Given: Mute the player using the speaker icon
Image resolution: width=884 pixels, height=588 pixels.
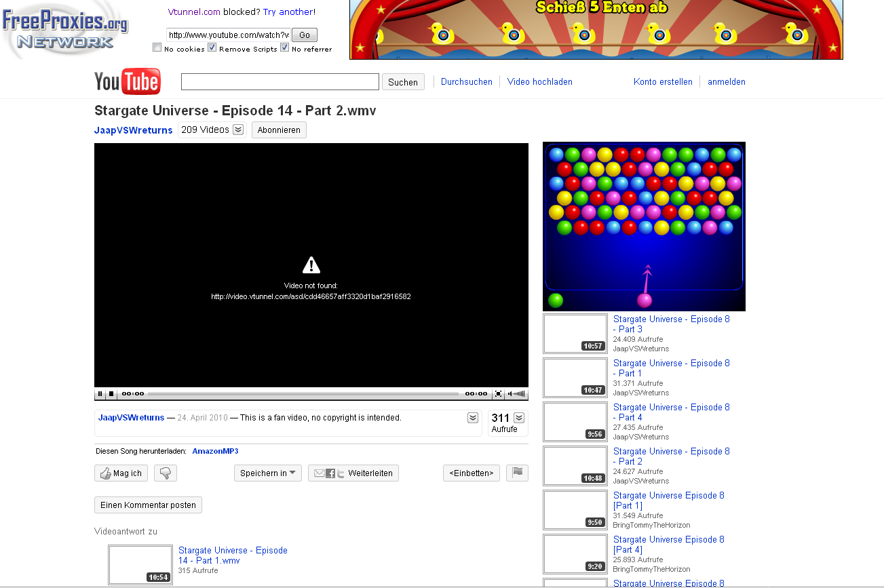Looking at the screenshot, I should tap(510, 393).
